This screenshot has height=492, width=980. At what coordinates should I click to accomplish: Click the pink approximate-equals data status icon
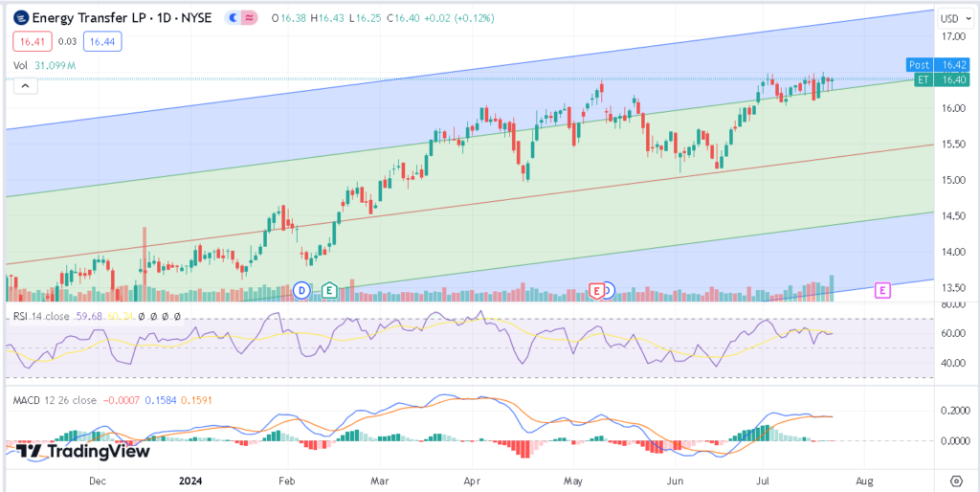coord(250,18)
